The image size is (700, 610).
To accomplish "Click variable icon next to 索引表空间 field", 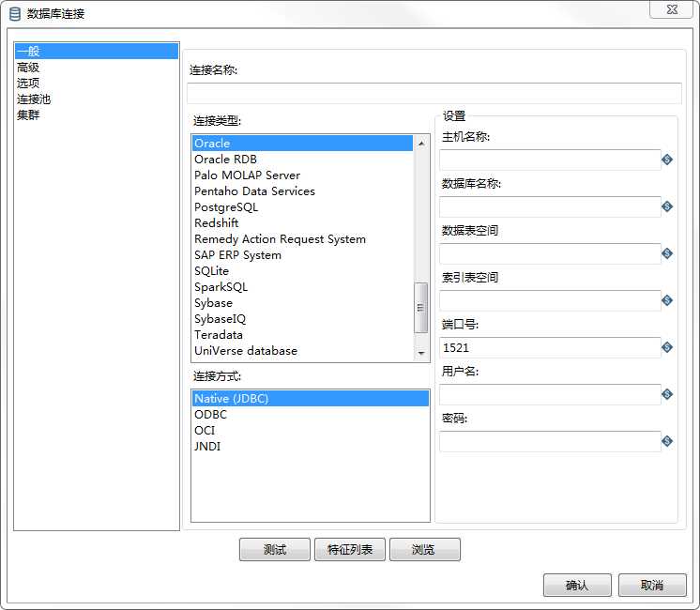I will [x=667, y=300].
